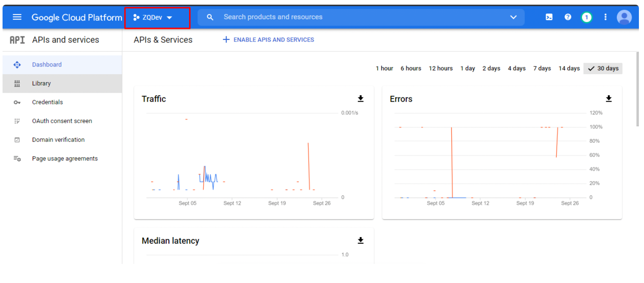
Task: Click Sept 26 label on Errors chart
Action: click(570, 203)
